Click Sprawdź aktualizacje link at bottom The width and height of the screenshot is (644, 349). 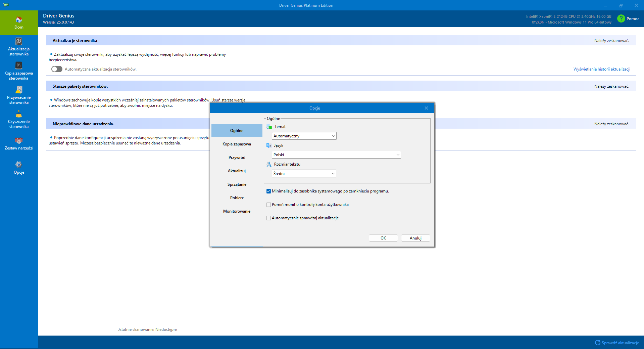click(620, 343)
